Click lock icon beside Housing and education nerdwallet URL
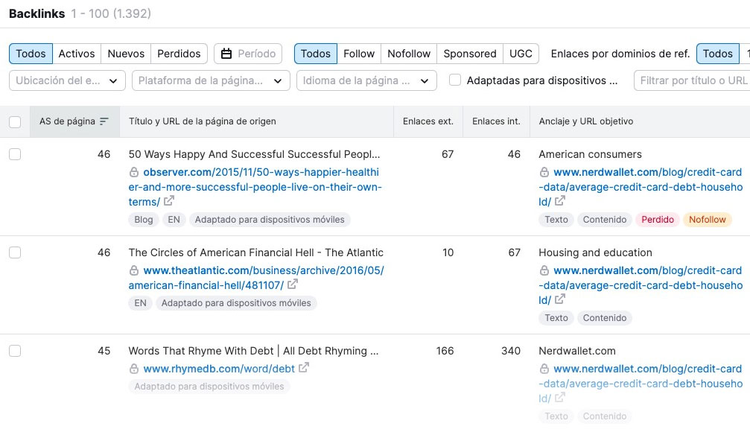This screenshot has height=432, width=750. point(544,271)
